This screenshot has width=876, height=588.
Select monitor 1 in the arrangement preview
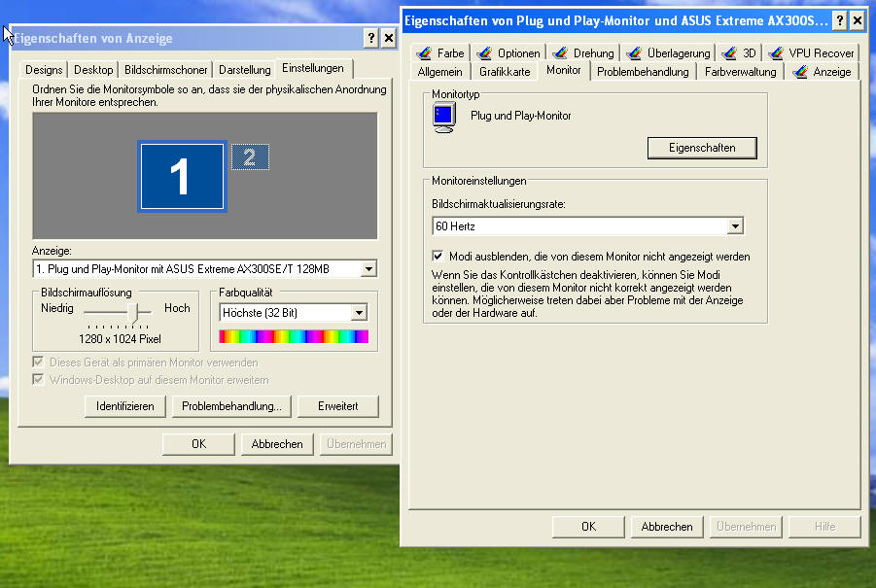click(182, 177)
